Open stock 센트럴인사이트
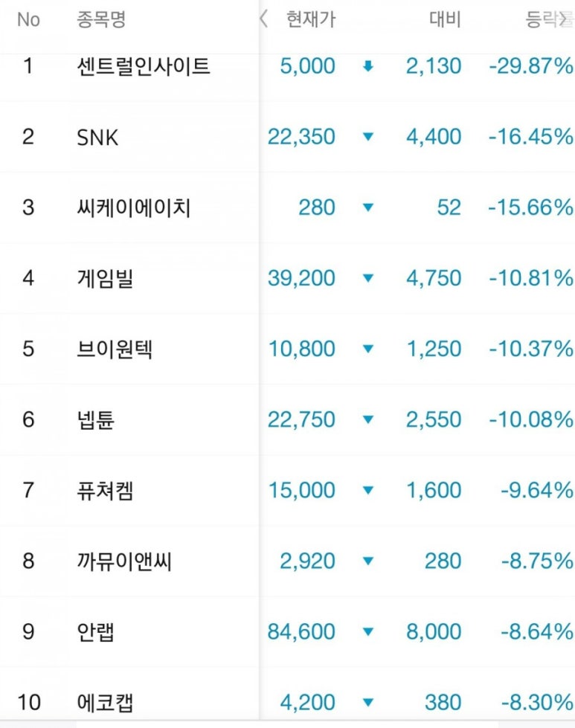 tap(144, 66)
